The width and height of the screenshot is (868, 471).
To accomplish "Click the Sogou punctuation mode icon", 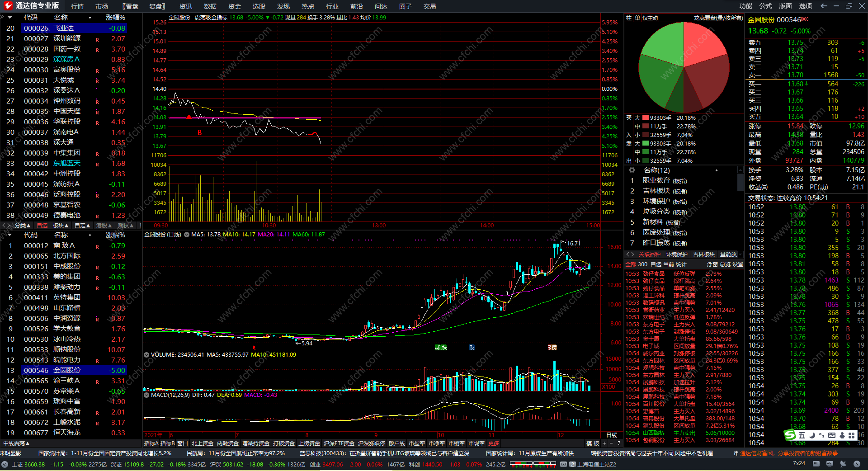I will point(821,435).
